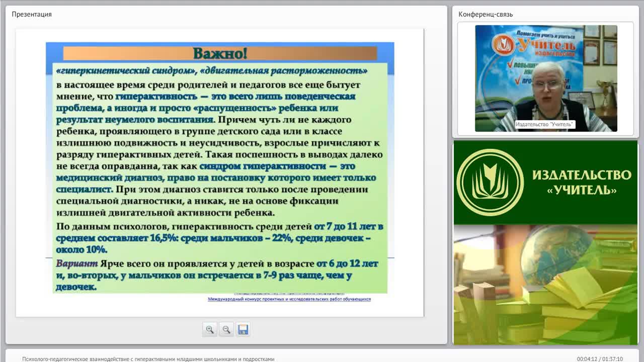Image resolution: width=644 pixels, height=362 pixels.
Task: Save the presentation with the floppy disk icon
Action: [243, 329]
